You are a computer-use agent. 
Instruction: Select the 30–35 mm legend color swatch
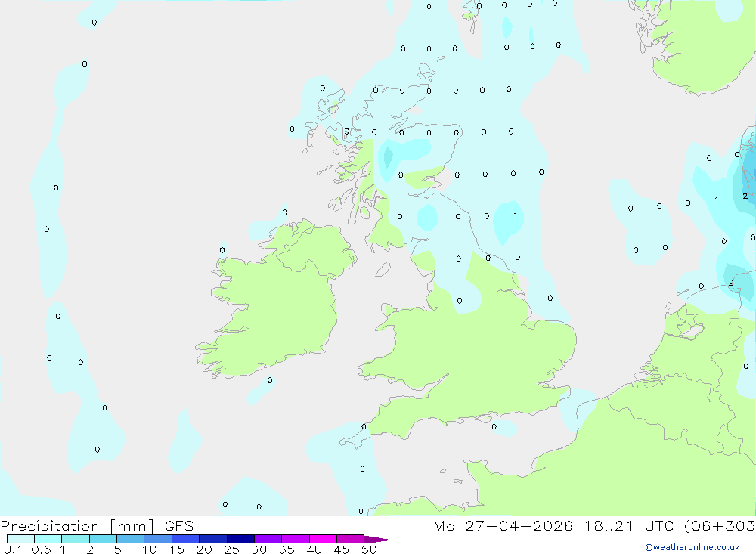tap(268, 539)
